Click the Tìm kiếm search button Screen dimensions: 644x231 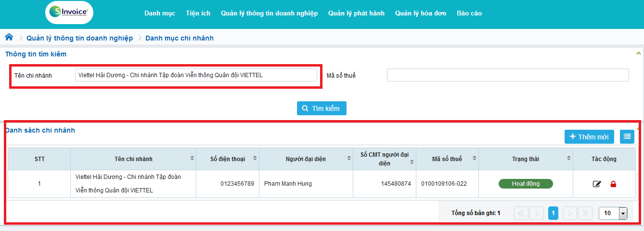point(322,109)
